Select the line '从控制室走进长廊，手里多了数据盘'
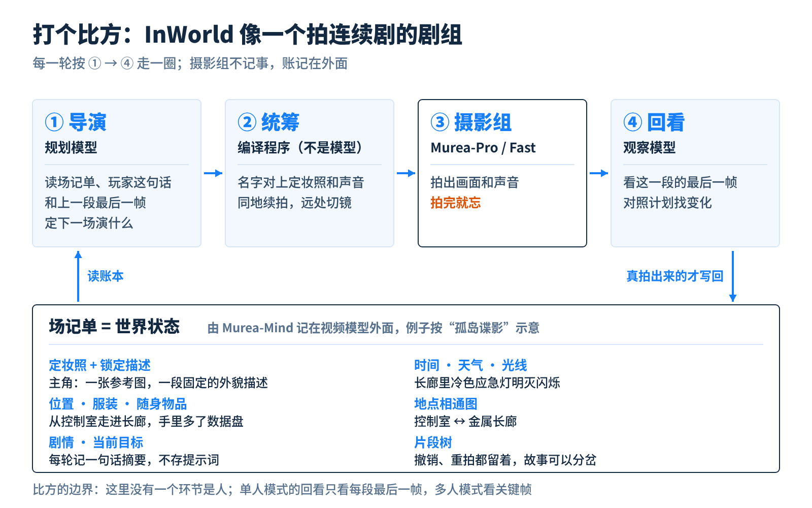This screenshot has height=508, width=812. coord(146,421)
